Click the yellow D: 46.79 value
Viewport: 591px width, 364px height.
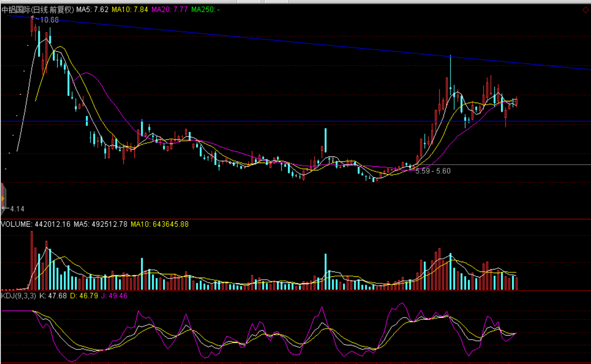tap(84, 296)
